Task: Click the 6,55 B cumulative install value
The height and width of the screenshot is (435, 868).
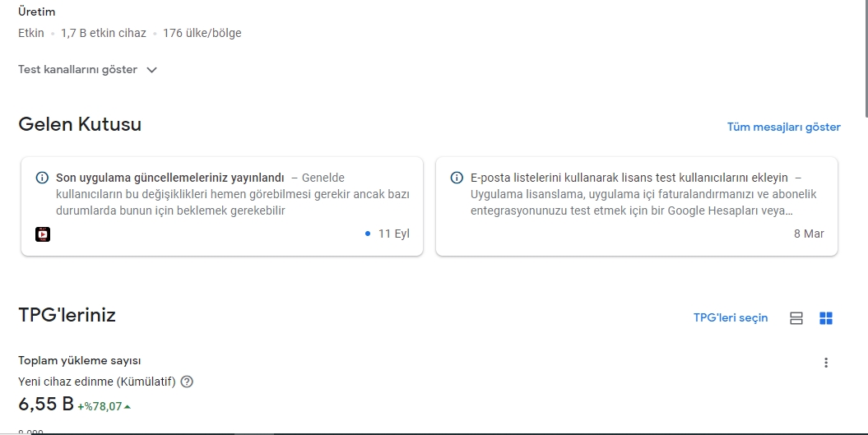Action: pyautogui.click(x=46, y=404)
